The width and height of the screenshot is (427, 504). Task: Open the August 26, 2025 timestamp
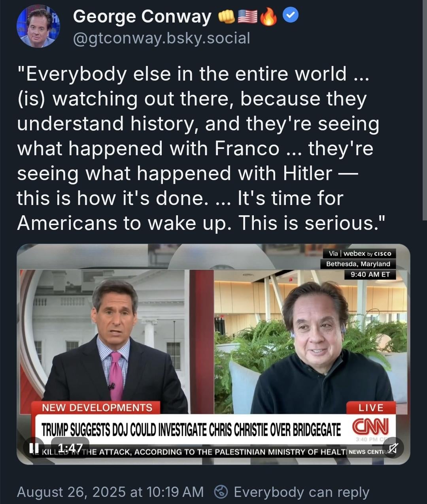click(x=110, y=492)
